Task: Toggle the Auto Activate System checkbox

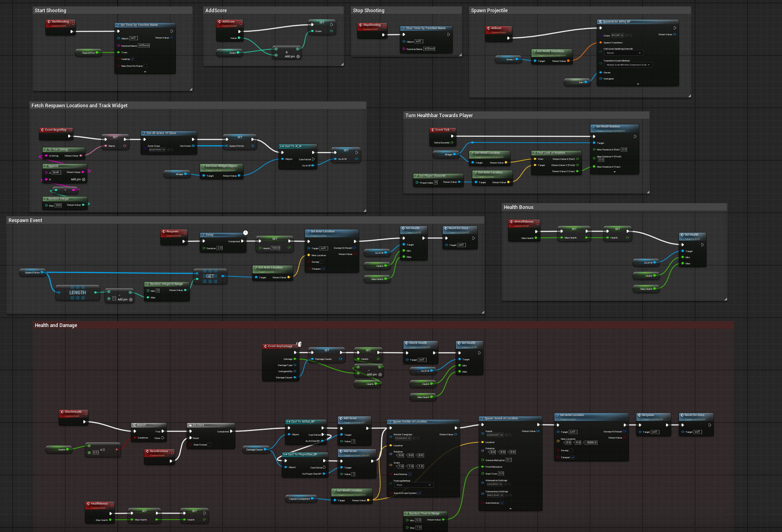Action: [419, 493]
